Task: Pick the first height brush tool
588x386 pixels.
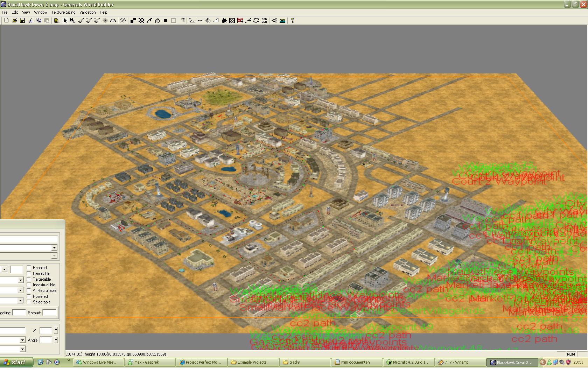Action: tap(81, 21)
